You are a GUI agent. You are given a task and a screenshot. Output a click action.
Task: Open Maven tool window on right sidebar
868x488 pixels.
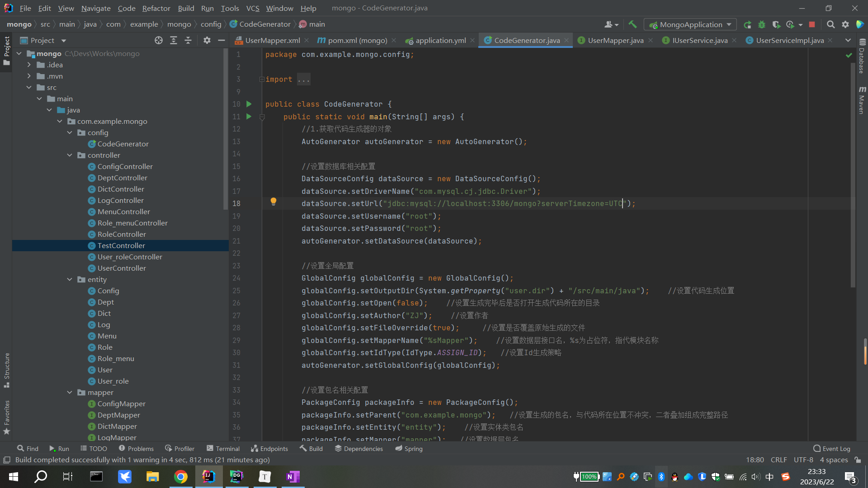(x=862, y=100)
